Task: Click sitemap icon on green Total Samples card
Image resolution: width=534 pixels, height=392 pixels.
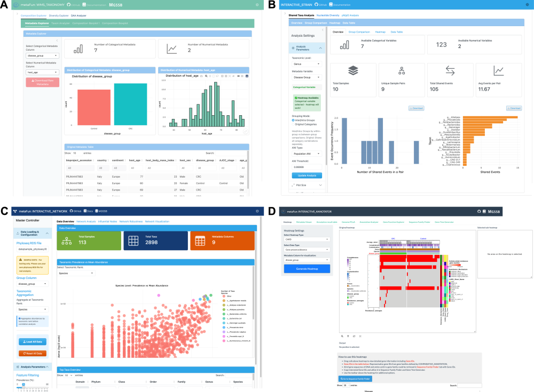Action: tap(66, 241)
